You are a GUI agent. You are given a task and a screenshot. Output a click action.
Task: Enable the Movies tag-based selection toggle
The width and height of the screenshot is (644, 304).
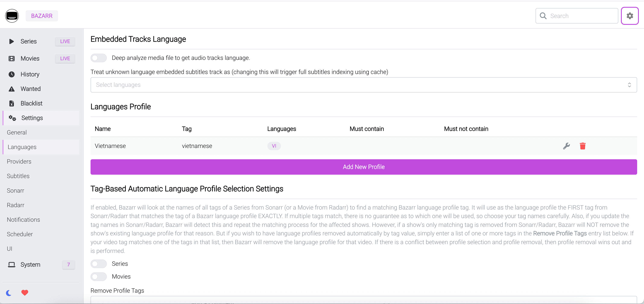click(x=98, y=276)
